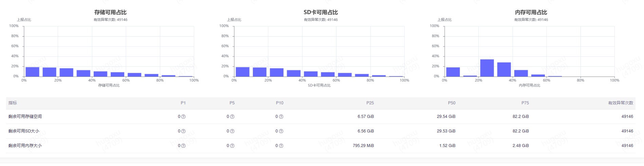Click 有效异常次数 subtitle under 内存可用占比
644x166 pixels.
tap(531, 20)
